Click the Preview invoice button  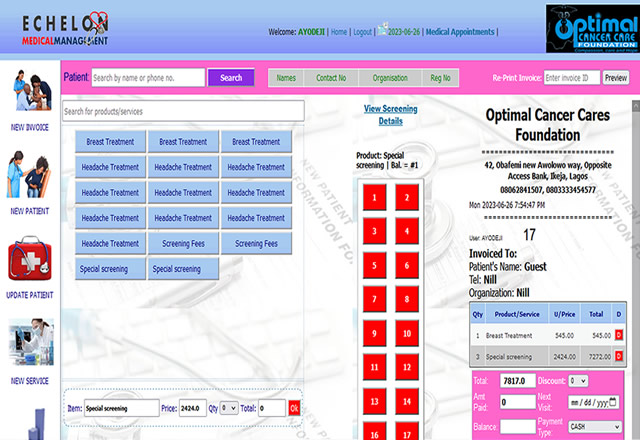[x=616, y=78]
